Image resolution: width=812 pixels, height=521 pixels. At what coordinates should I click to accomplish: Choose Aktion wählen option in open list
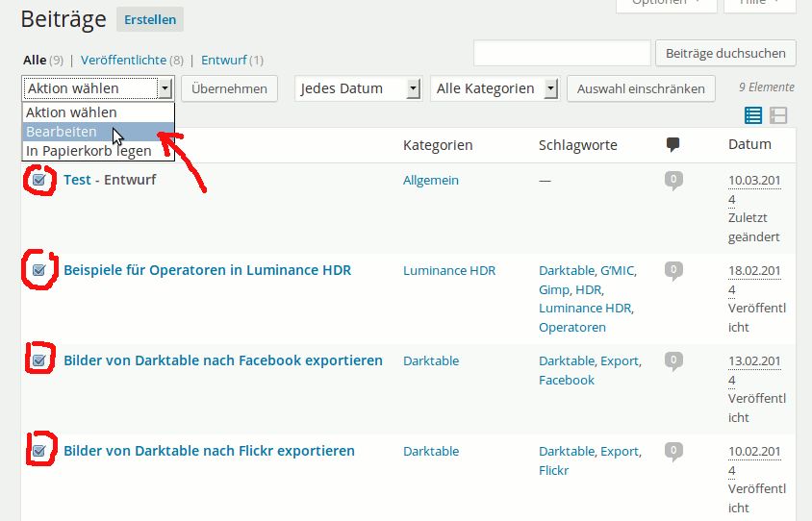click(98, 112)
